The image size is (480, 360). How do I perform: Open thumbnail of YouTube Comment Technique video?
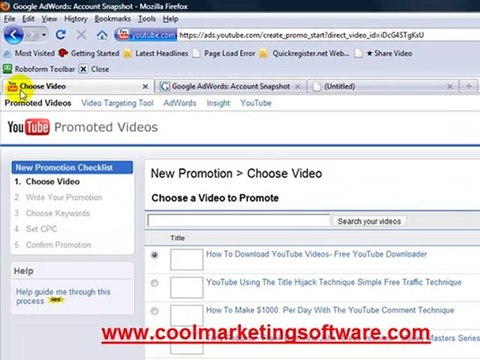pos(186,315)
